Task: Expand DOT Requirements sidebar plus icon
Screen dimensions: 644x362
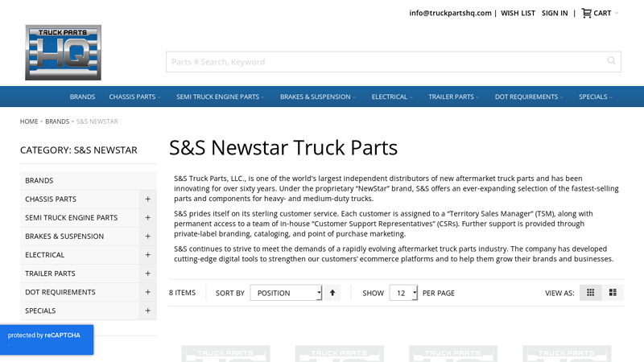Action: point(147,292)
